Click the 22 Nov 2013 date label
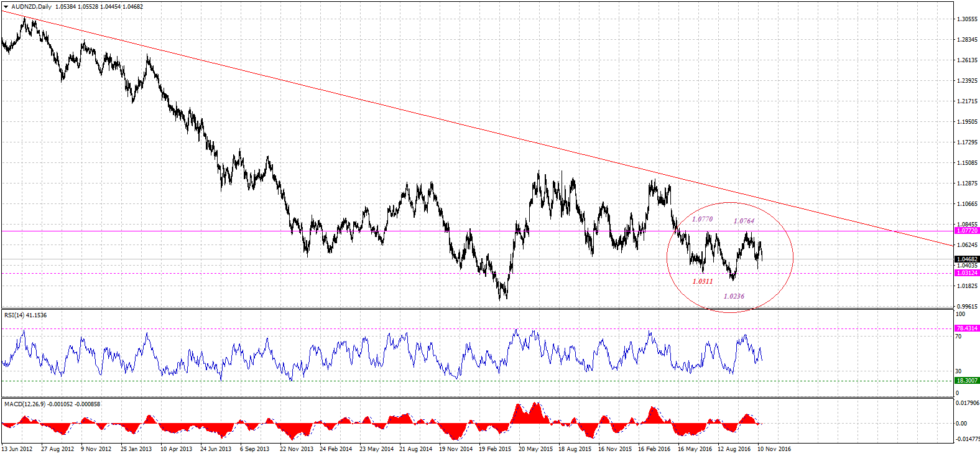Image resolution: width=980 pixels, height=456 pixels. click(297, 449)
